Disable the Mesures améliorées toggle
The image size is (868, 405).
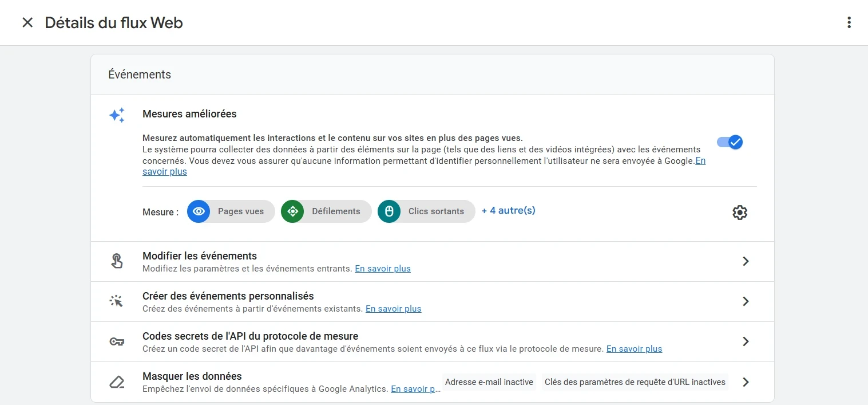pos(730,142)
